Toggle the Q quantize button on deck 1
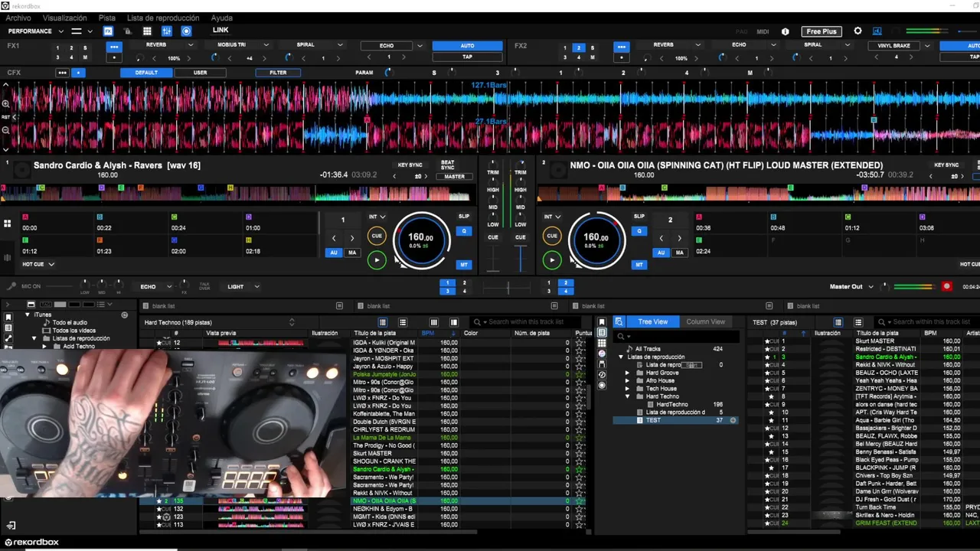This screenshot has width=980, height=551. [x=464, y=230]
